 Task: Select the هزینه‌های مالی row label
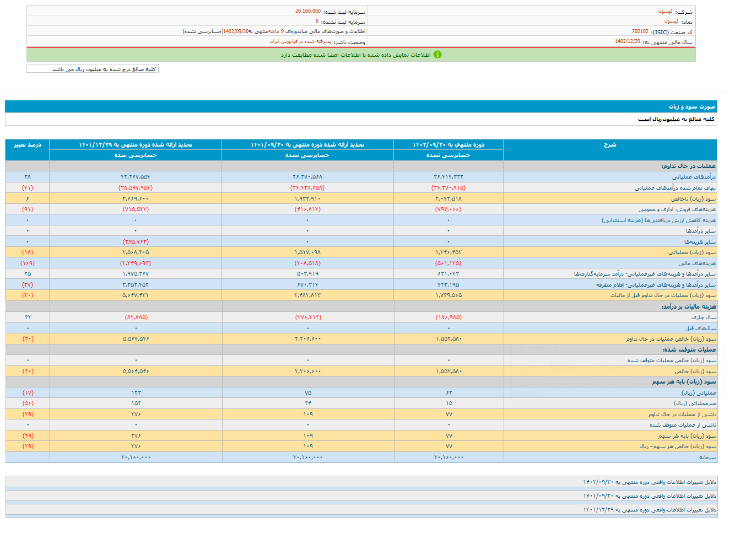697,263
